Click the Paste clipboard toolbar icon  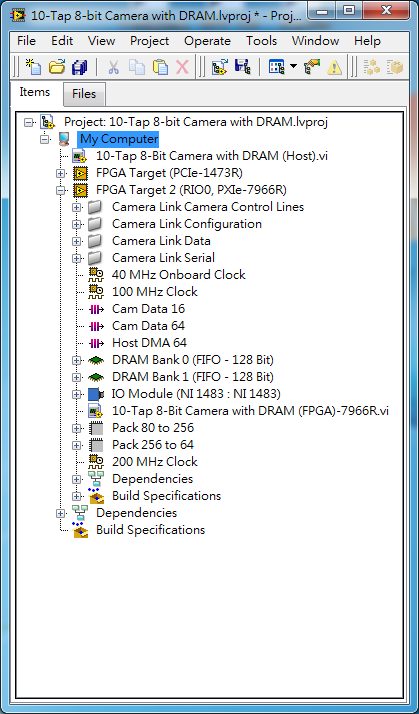(x=160, y=67)
